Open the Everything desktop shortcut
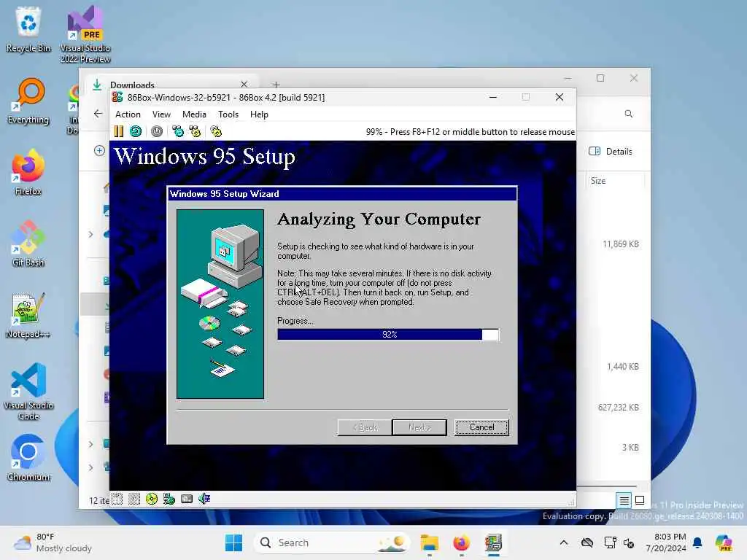747x560 pixels. click(28, 101)
